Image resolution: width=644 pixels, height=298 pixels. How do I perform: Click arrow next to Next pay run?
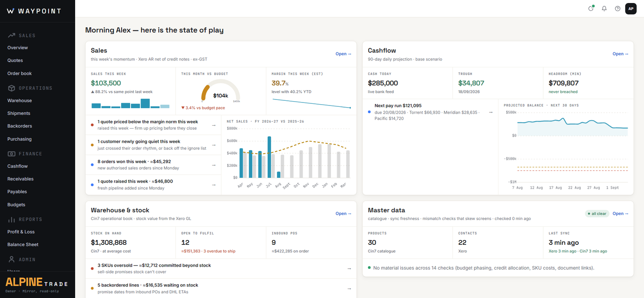[491, 112]
